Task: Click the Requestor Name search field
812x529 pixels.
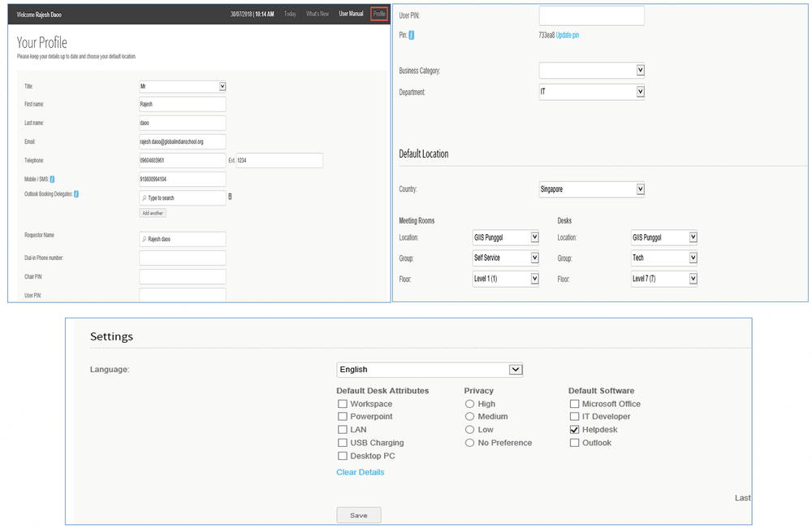Action: coord(182,239)
